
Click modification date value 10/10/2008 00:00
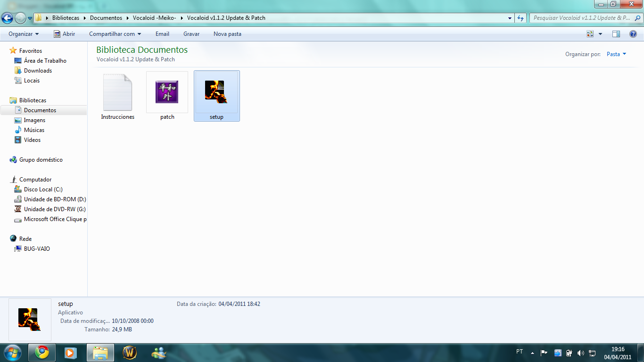132,321
